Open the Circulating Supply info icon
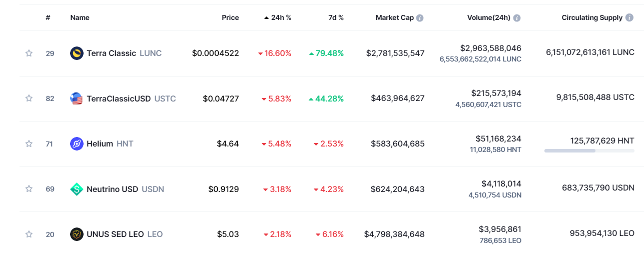The image size is (644, 256). point(629,18)
